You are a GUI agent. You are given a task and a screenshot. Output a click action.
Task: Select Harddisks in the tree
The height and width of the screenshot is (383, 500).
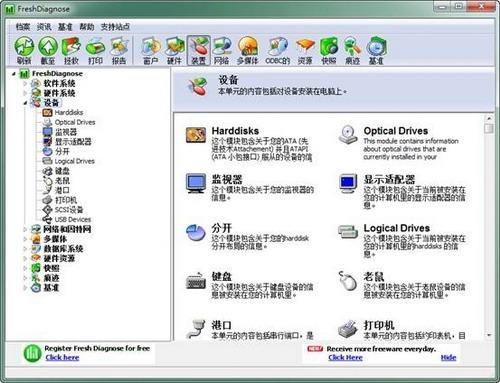(69, 112)
